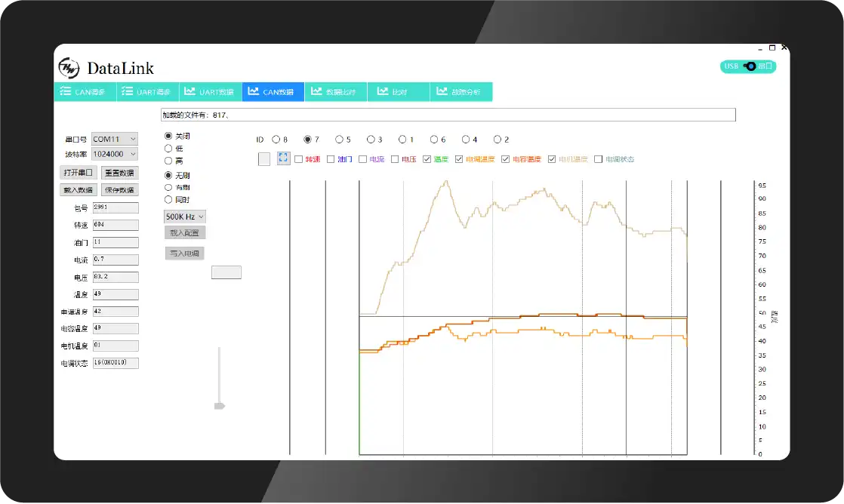The width and height of the screenshot is (844, 504).
Task: Click the UART调参 list icon
Action: [127, 91]
